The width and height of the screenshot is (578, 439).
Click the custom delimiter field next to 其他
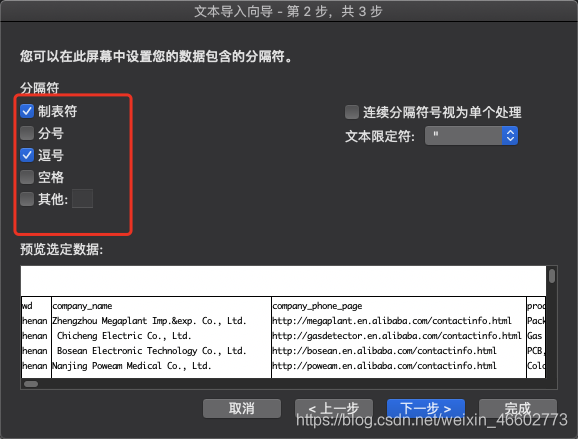click(x=83, y=199)
